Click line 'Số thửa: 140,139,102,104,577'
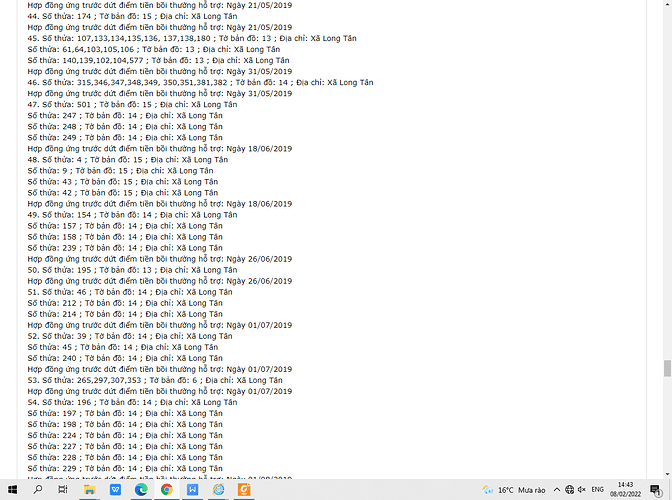Viewport: 672px width, 500px height. pos(159,60)
